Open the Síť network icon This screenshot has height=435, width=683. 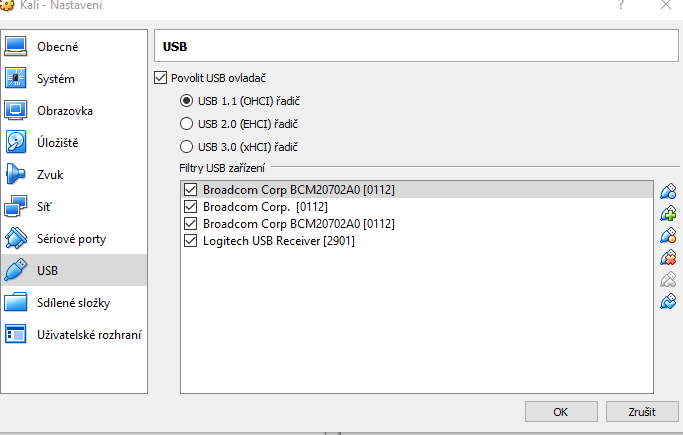[17, 207]
